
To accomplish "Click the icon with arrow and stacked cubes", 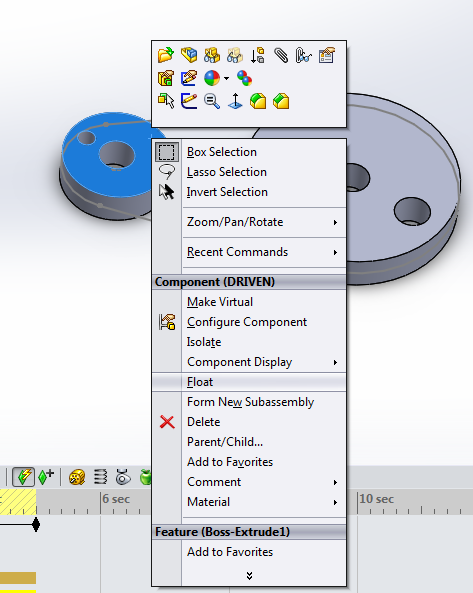I will point(257,55).
